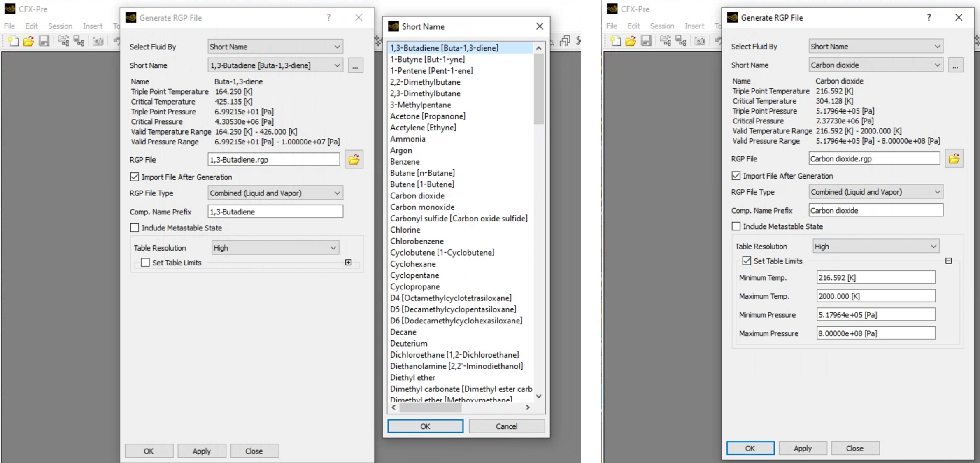Screen dimensions: 980x463
Task: Save the current case
Action: [44, 41]
